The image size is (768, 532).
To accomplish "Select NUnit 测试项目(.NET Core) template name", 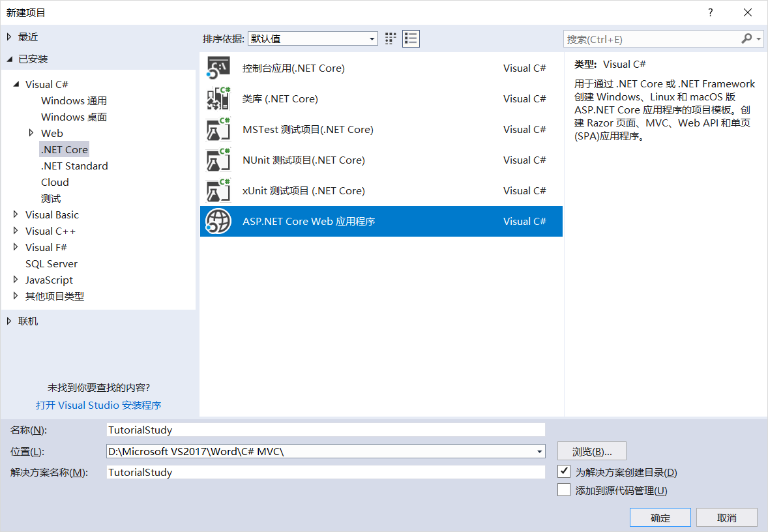I will (x=304, y=160).
